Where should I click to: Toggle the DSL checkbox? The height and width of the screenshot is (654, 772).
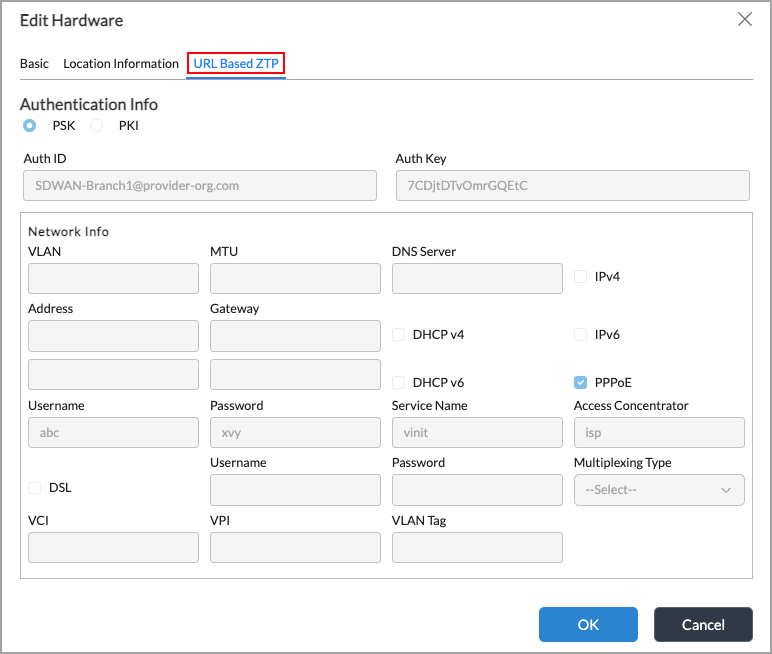click(x=35, y=488)
